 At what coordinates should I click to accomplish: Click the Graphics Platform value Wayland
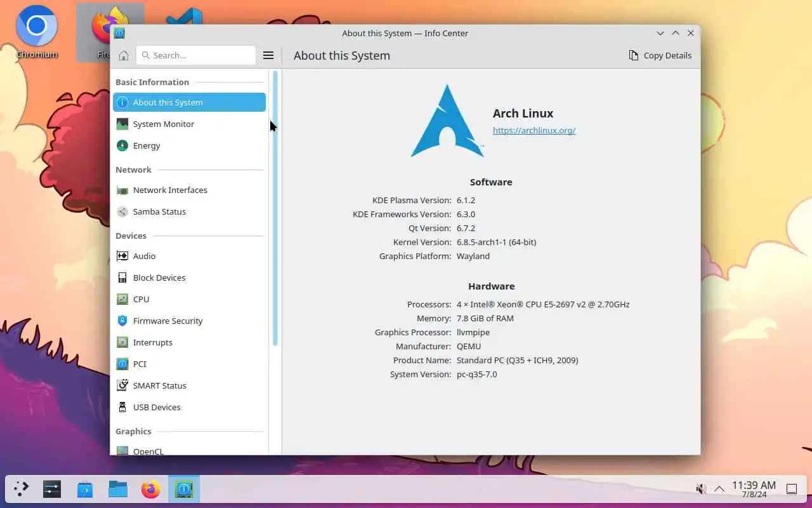[473, 256]
